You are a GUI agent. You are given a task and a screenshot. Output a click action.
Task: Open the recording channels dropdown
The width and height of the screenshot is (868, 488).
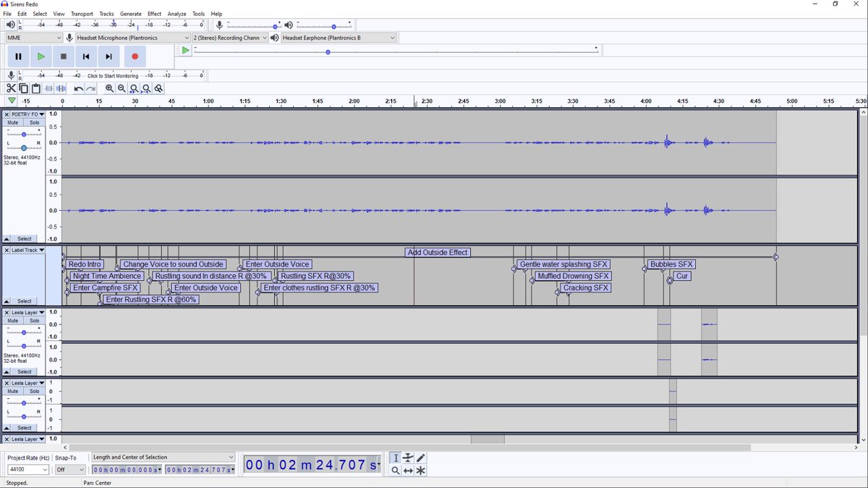tap(230, 37)
